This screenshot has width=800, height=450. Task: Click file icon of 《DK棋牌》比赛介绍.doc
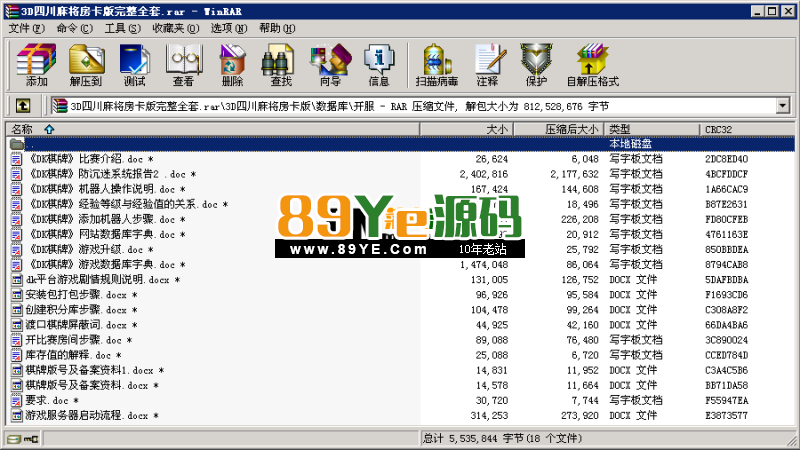tap(17, 159)
